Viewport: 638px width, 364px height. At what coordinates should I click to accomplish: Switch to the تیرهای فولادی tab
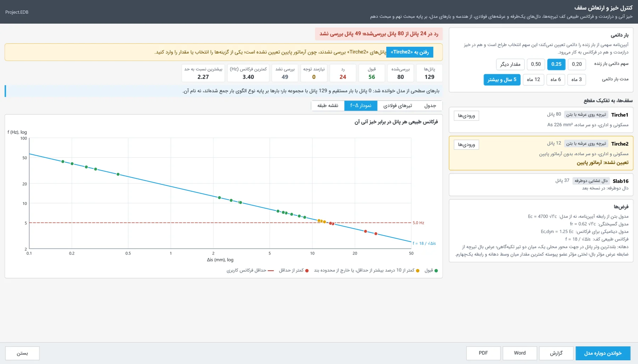(x=398, y=106)
